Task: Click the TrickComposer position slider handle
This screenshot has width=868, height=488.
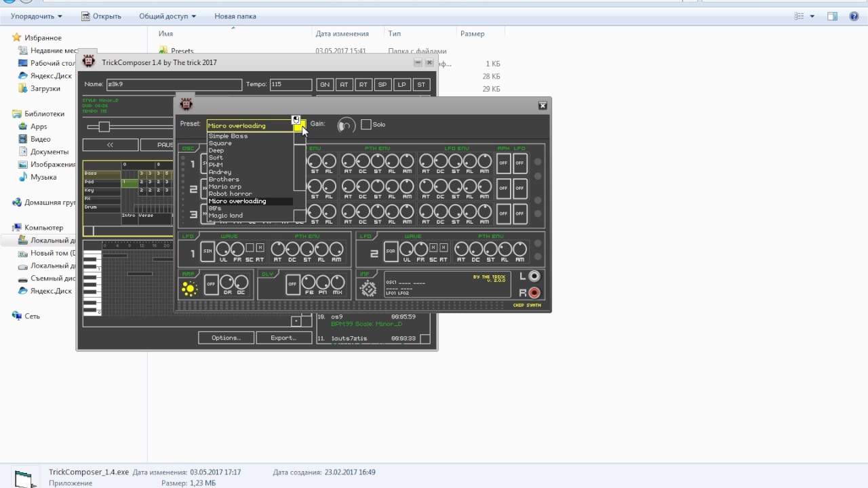Action: [x=104, y=127]
